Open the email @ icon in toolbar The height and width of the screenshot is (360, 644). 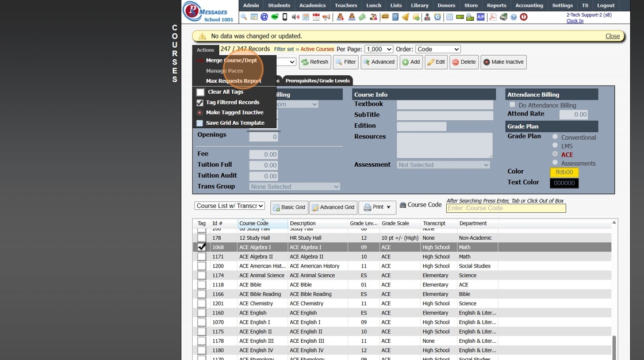click(264, 17)
